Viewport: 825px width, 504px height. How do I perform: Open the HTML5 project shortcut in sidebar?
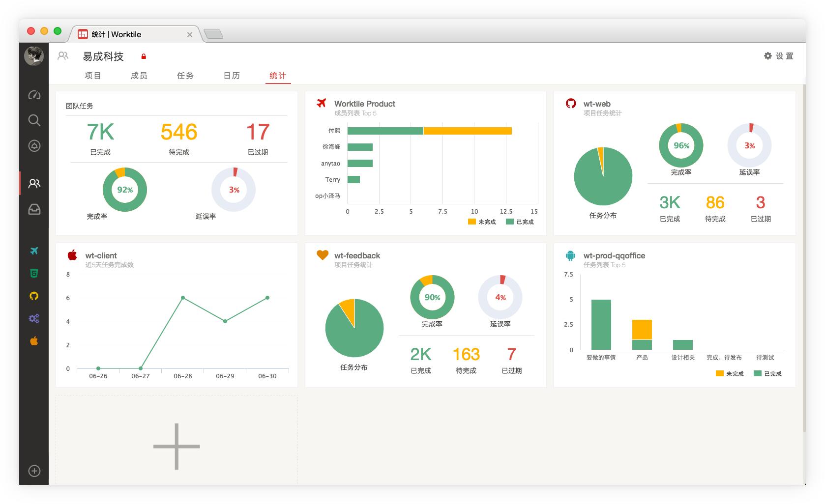pos(34,274)
